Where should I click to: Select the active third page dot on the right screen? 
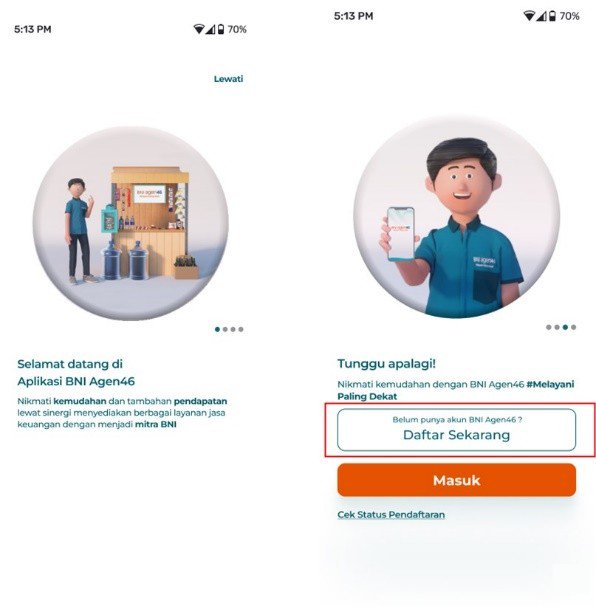565,327
